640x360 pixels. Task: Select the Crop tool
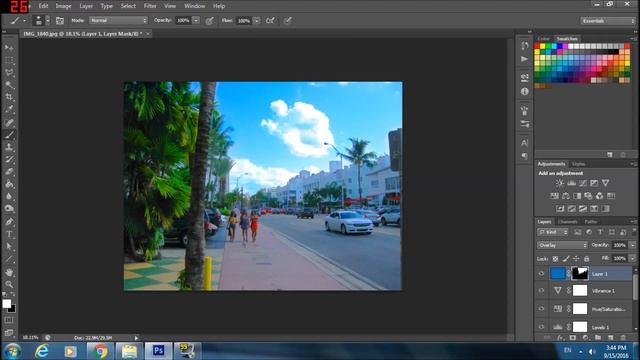[x=9, y=97]
